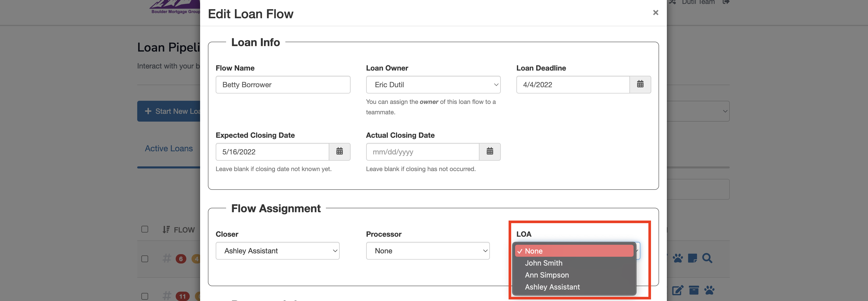
Task: Switch to the Active Loans tab
Action: pyautogui.click(x=168, y=148)
